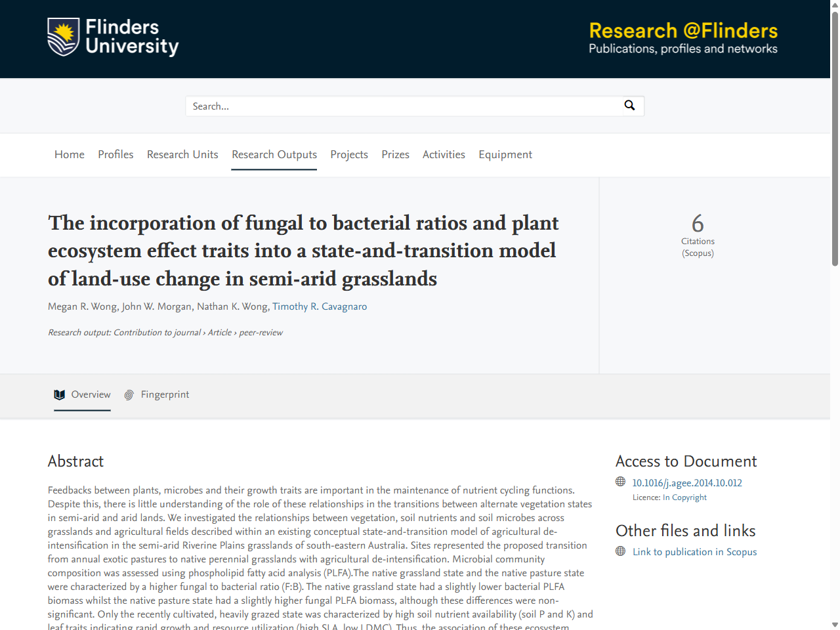Click the citations count of 6

698,224
